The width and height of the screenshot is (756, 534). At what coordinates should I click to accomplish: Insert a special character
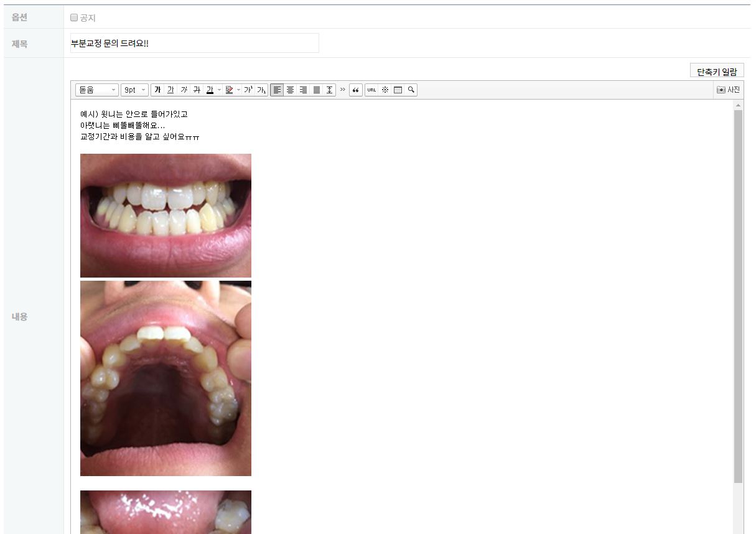[x=385, y=90]
